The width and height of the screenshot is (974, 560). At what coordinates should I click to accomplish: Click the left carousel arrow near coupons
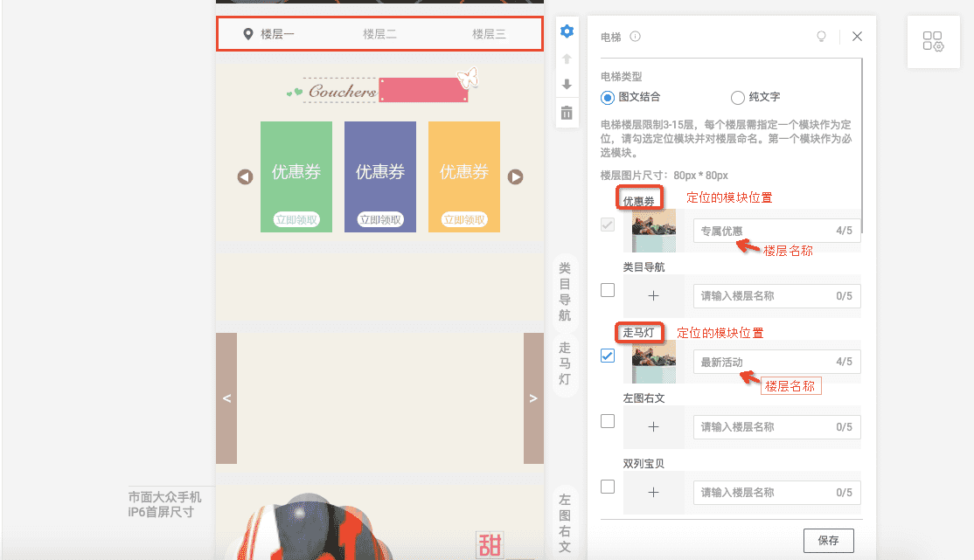click(x=244, y=176)
